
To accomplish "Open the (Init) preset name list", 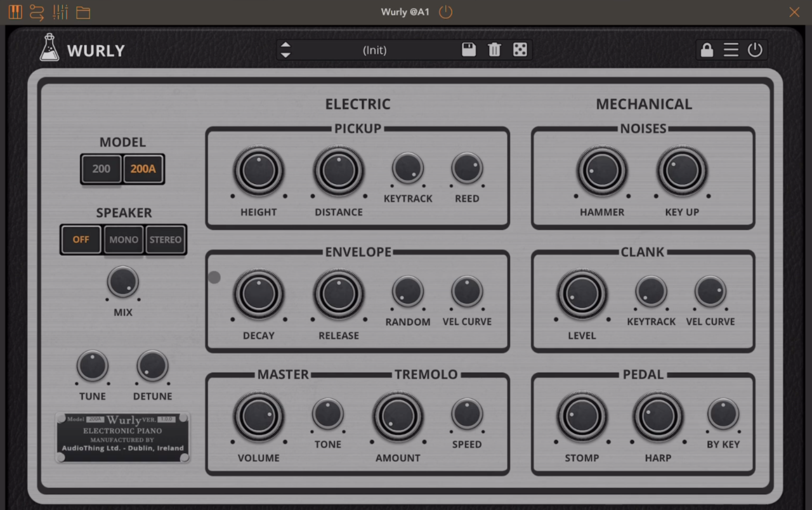I will 374,50.
